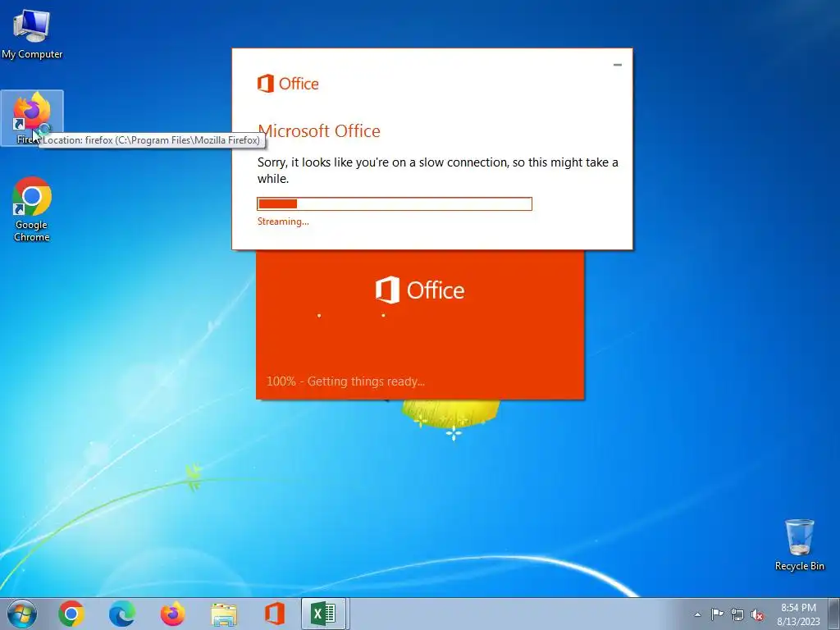Open the clock showing 8:54 PM
The image size is (840, 630).
tap(798, 614)
